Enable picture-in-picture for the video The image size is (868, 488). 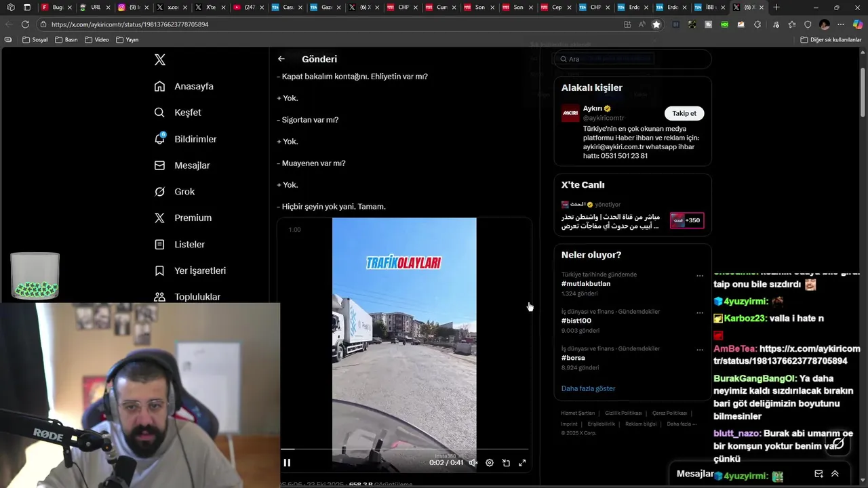(506, 463)
